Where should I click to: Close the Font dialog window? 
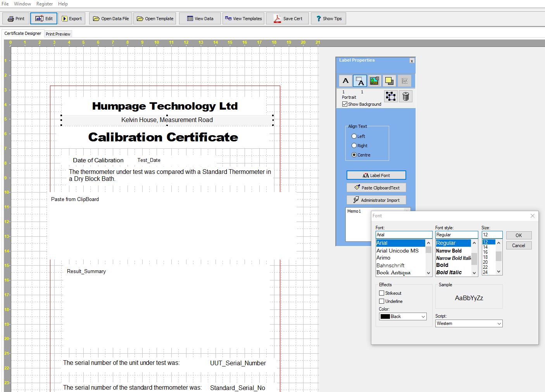tap(533, 216)
